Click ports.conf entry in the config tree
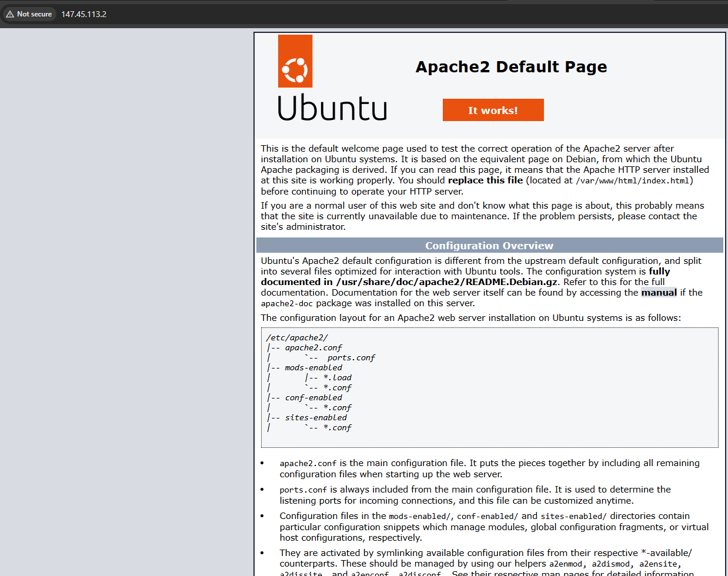The width and height of the screenshot is (728, 576). coord(351,358)
